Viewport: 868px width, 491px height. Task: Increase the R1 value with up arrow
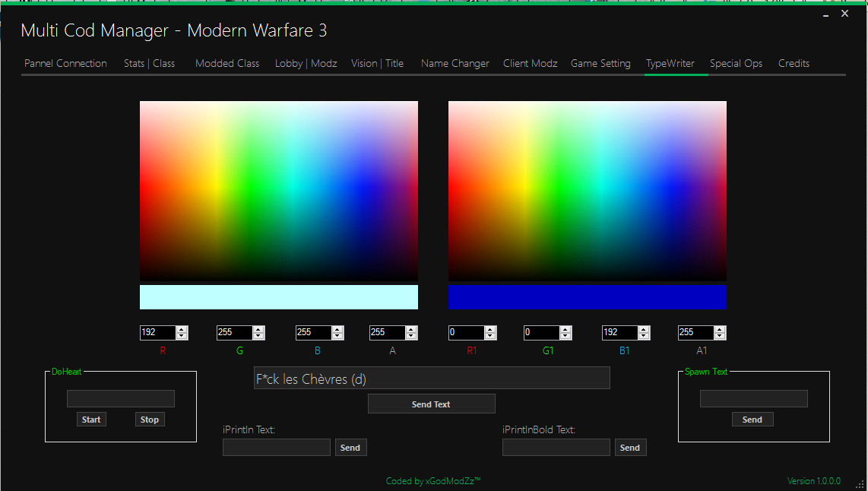[x=490, y=329]
